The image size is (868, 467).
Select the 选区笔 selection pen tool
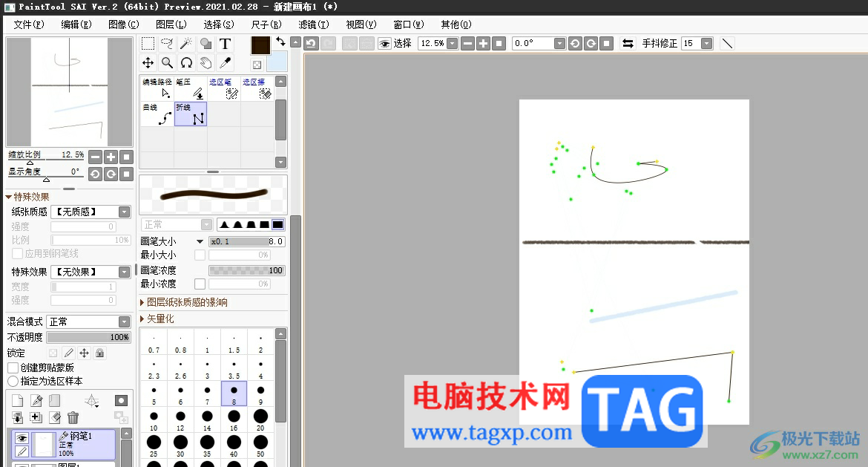click(223, 88)
